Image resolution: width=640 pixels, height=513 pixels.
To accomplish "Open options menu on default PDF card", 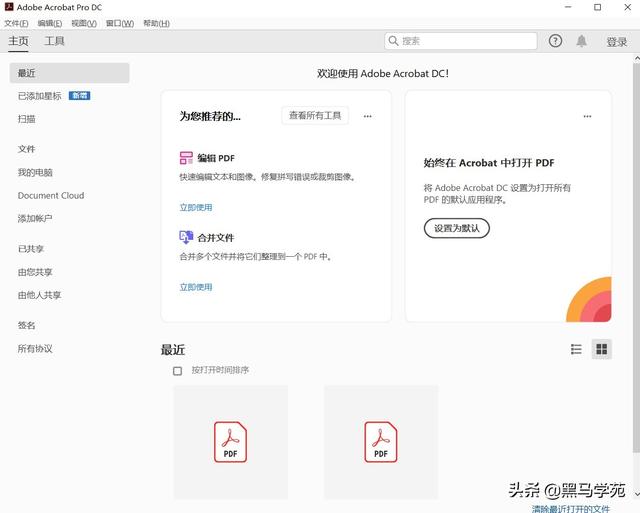I will pos(587,116).
